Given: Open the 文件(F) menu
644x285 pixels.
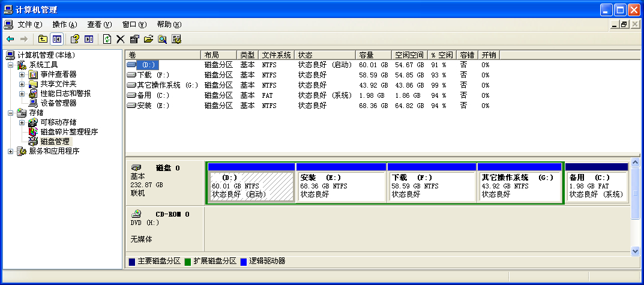Looking at the screenshot, I should coord(30,25).
